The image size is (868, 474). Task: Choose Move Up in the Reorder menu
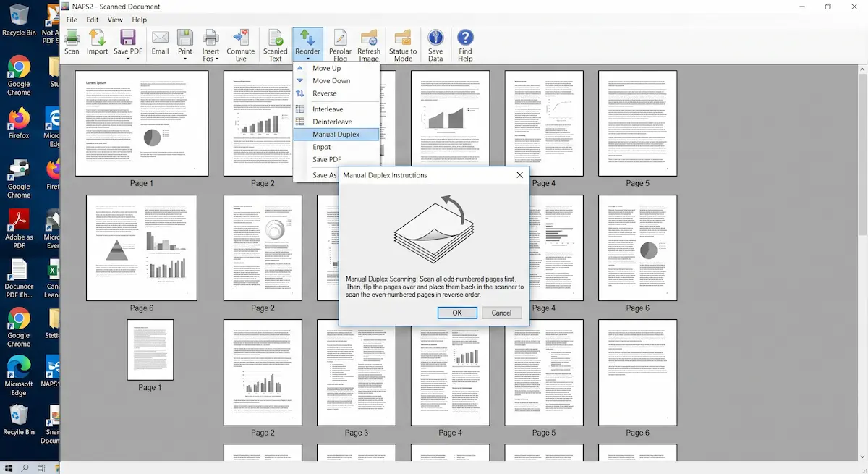click(x=336, y=68)
